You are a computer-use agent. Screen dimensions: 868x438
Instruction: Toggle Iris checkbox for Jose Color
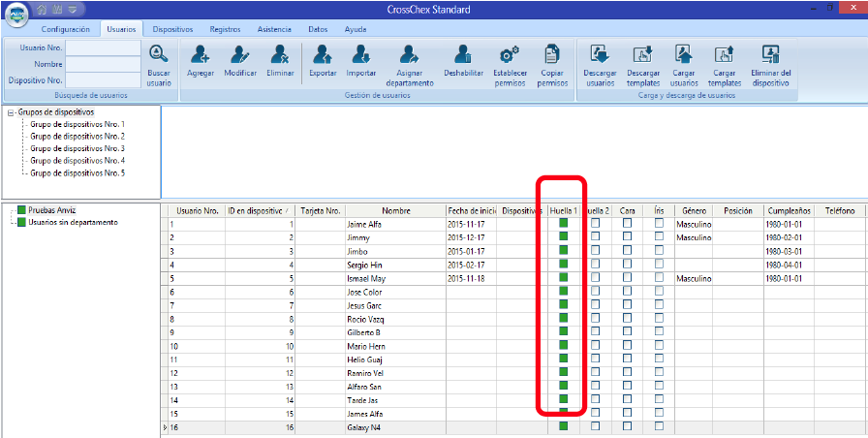pyautogui.click(x=659, y=291)
